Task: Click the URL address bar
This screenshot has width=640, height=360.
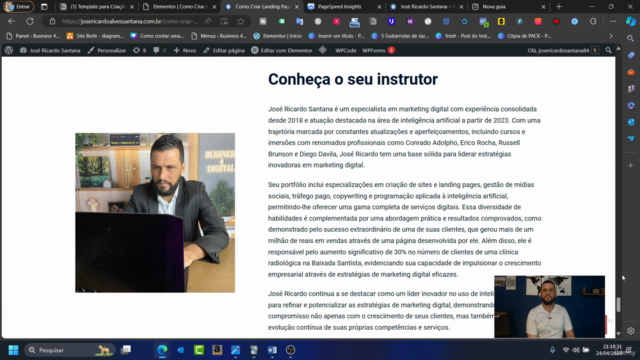Action: click(131, 21)
